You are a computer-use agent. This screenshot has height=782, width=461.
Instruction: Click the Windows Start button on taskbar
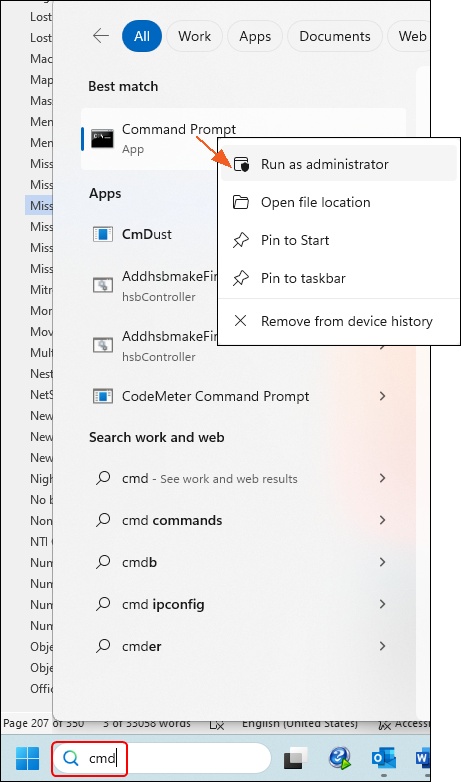point(27,758)
